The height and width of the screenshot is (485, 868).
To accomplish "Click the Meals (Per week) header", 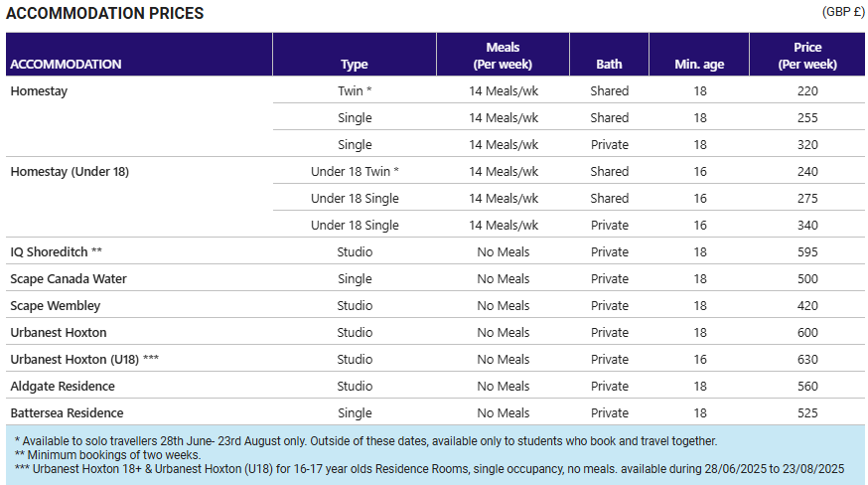I will 503,56.
